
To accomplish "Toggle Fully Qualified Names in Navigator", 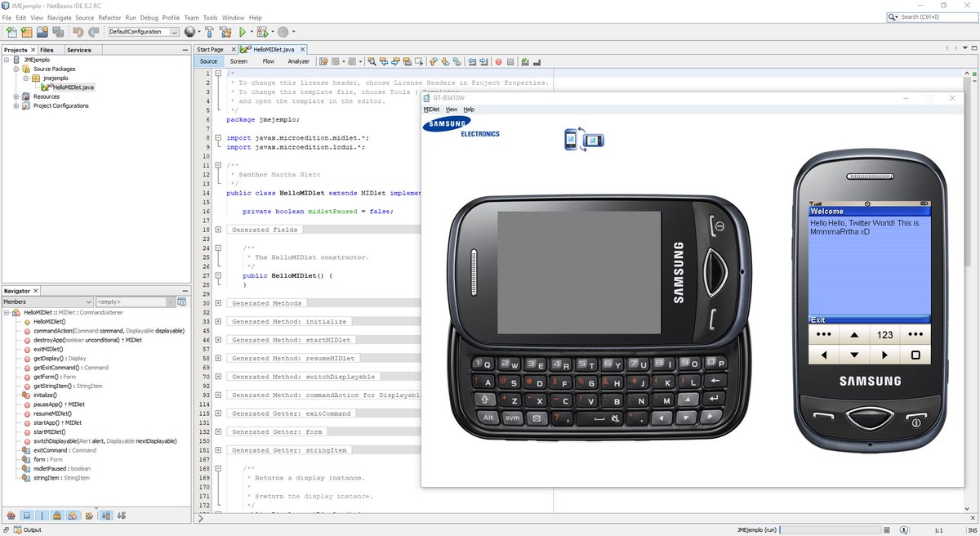I will [88, 516].
